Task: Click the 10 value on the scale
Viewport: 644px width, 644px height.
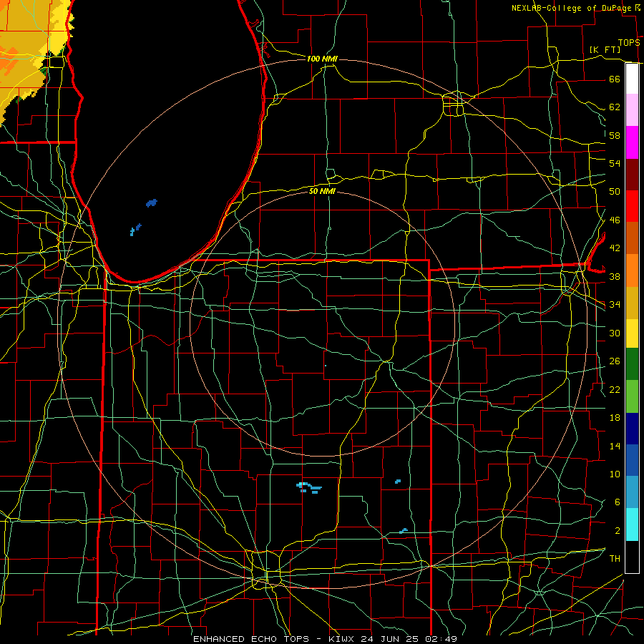Action: [x=615, y=474]
